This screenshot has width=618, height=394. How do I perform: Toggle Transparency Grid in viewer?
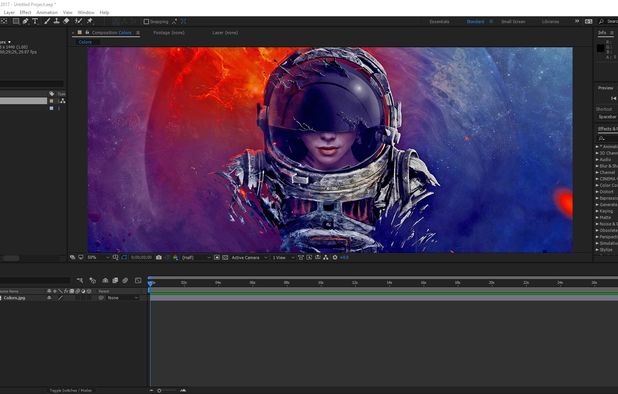(225, 257)
